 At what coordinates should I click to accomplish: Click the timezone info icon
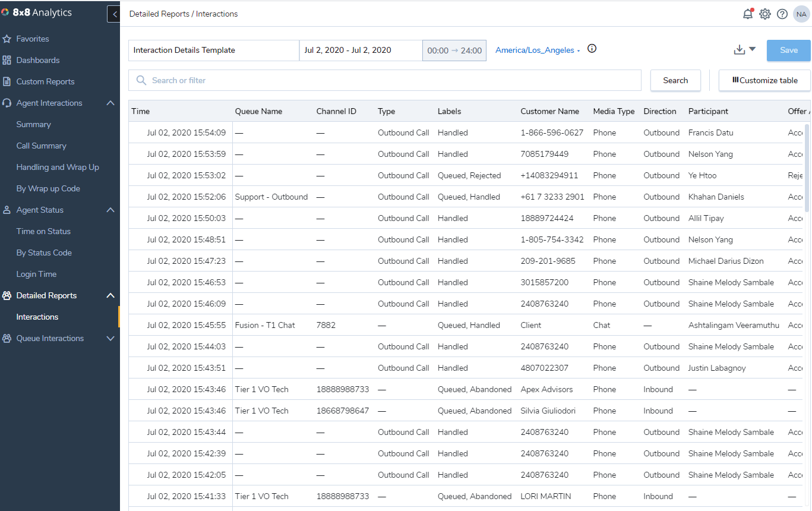592,49
